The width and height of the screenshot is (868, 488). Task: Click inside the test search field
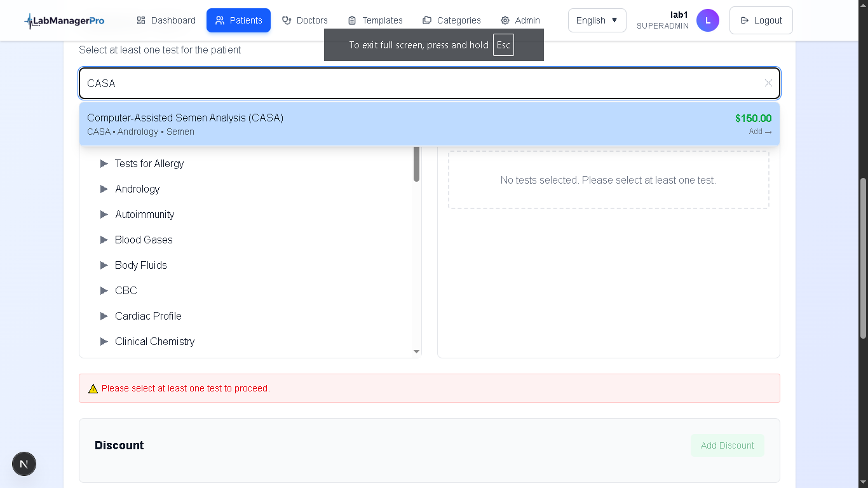coord(381,83)
